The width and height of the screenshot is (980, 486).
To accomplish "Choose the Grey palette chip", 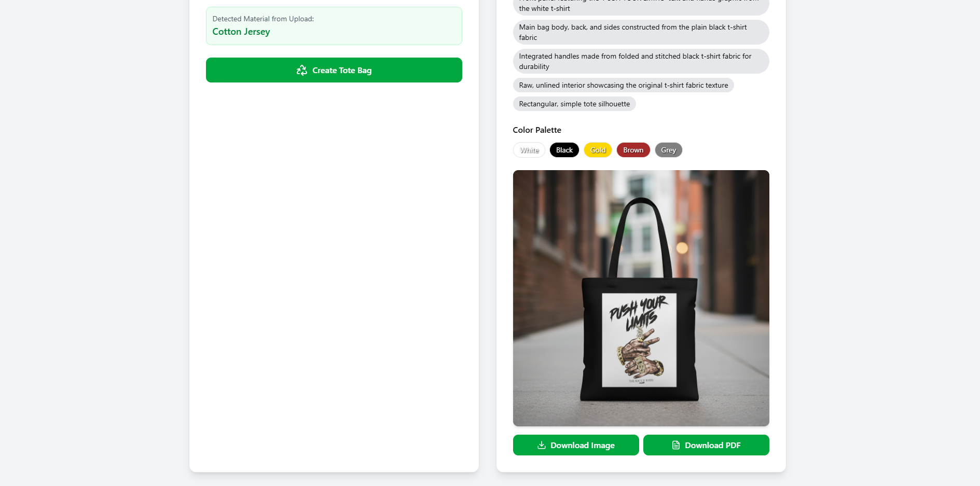I will pyautogui.click(x=669, y=150).
